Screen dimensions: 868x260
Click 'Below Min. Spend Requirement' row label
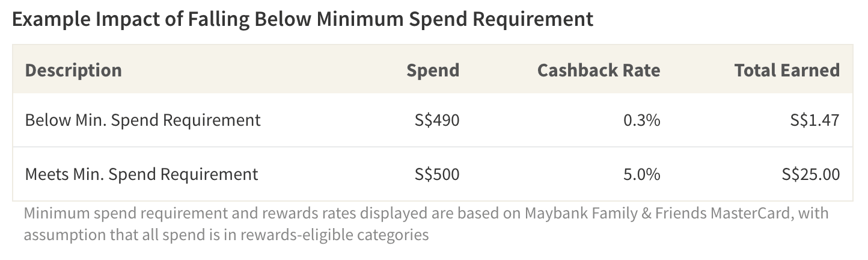[x=143, y=120]
